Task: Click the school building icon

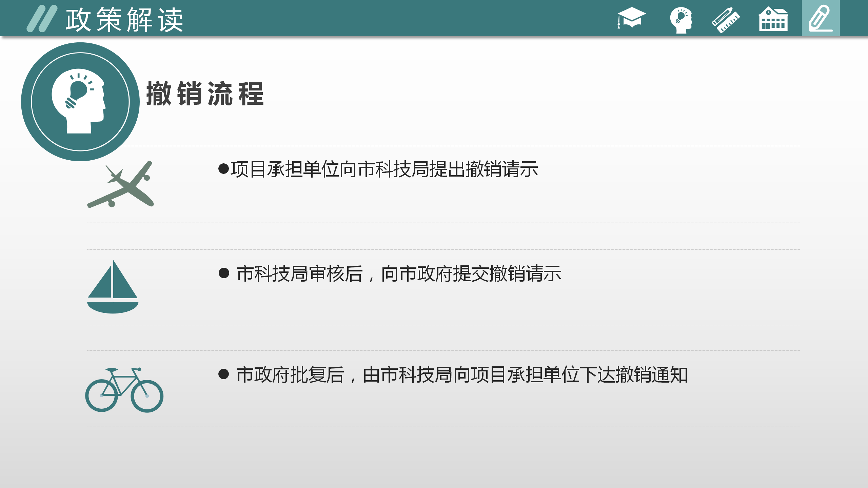Action: tap(773, 20)
